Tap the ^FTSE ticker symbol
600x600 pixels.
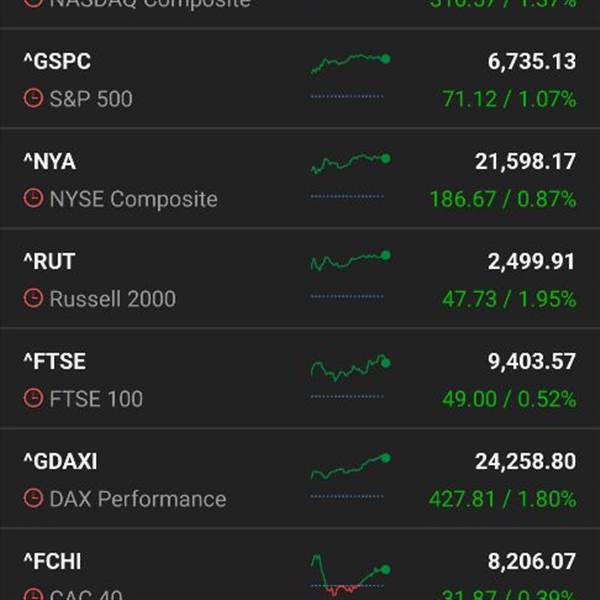click(x=55, y=362)
